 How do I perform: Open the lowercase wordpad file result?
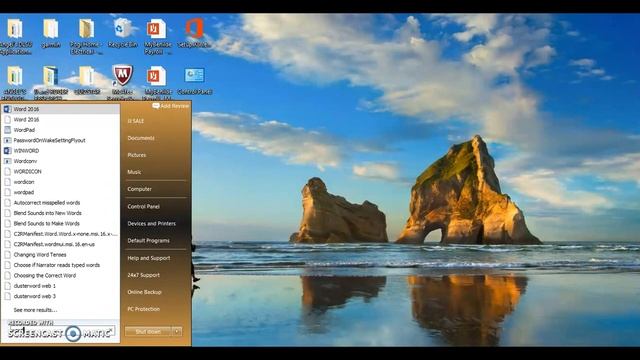60,192
